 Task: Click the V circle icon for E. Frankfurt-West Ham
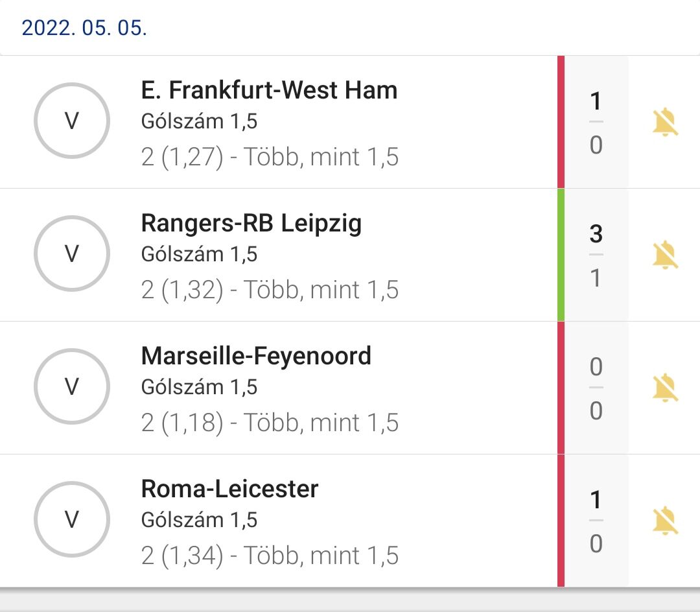tap(72, 121)
